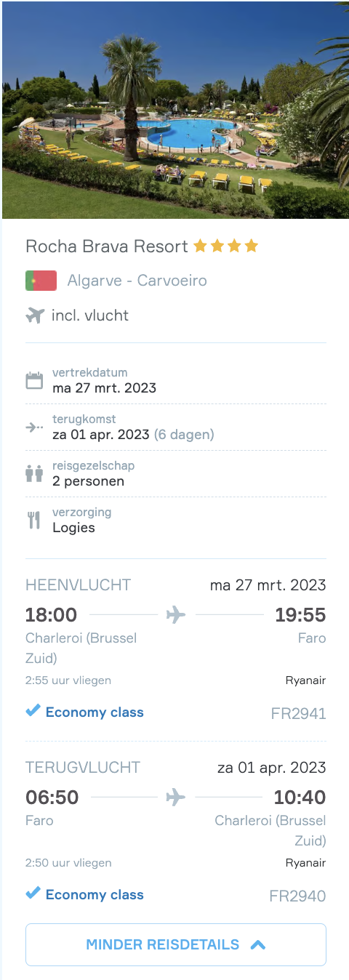349x980 pixels.
Task: Click the Portugal flag icon
Action: click(x=41, y=281)
